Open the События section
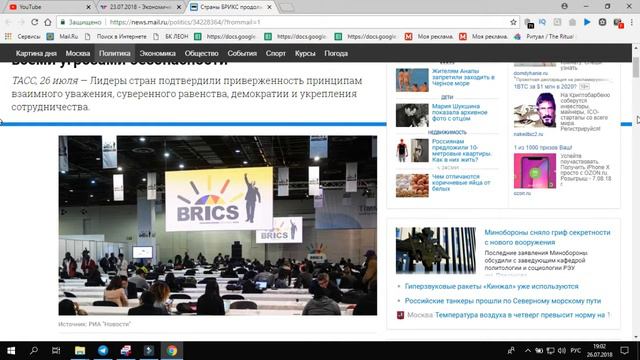Viewport: 640px width, 360px height. coord(242,53)
